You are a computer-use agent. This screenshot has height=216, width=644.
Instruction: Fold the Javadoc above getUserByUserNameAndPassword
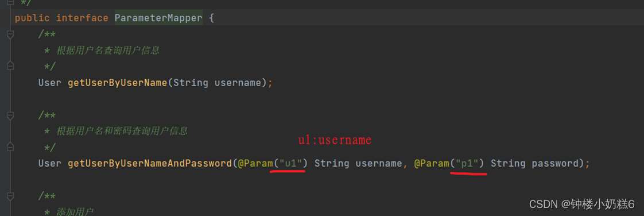tap(10, 115)
